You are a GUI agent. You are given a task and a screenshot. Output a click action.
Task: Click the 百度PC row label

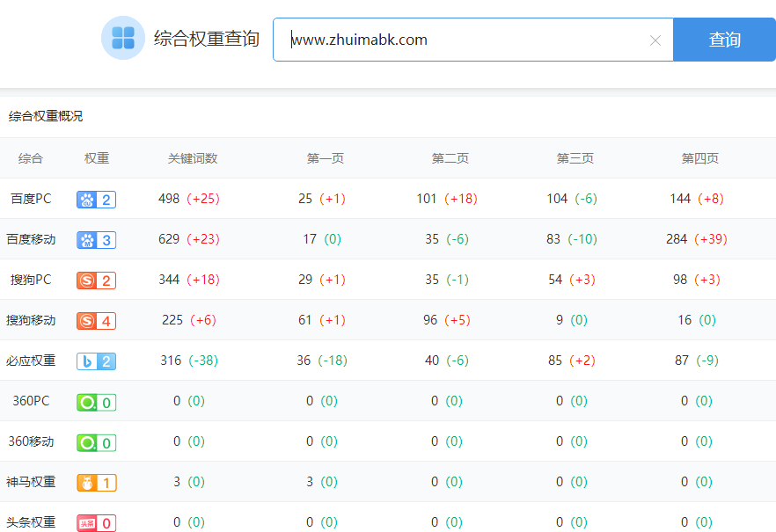coord(31,199)
